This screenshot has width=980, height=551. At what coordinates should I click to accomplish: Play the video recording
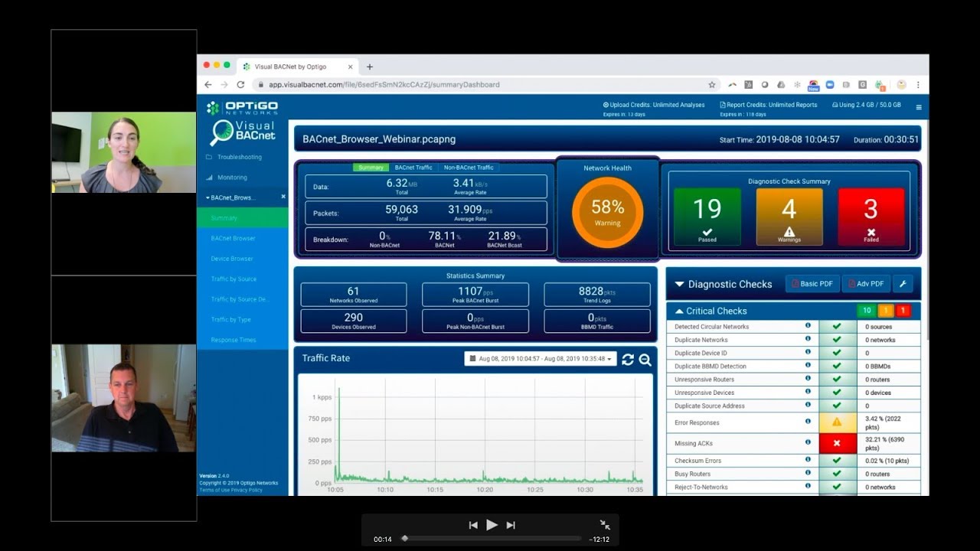click(x=492, y=525)
